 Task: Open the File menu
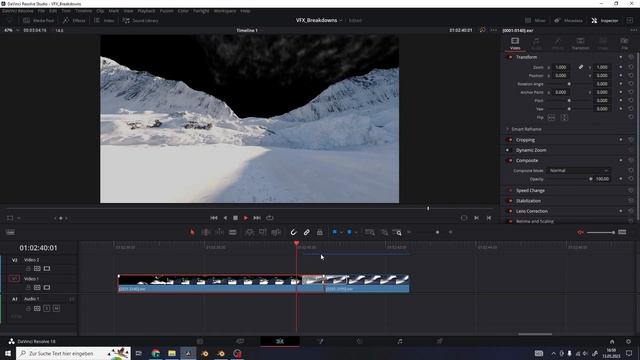[41, 11]
